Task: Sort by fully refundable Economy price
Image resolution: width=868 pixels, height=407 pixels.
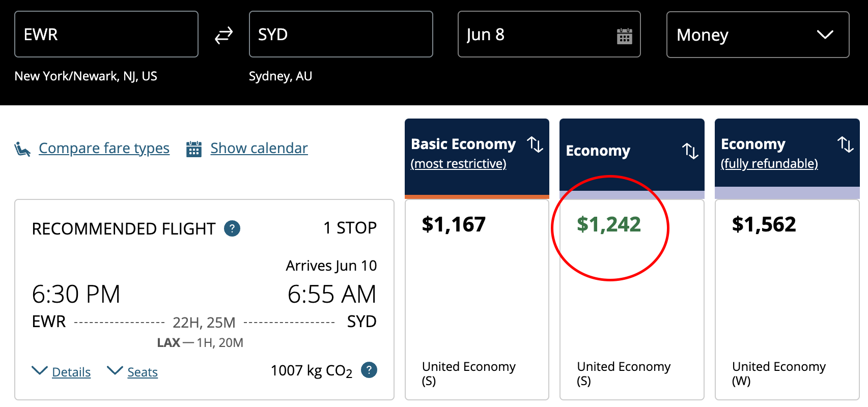Action: point(846,144)
